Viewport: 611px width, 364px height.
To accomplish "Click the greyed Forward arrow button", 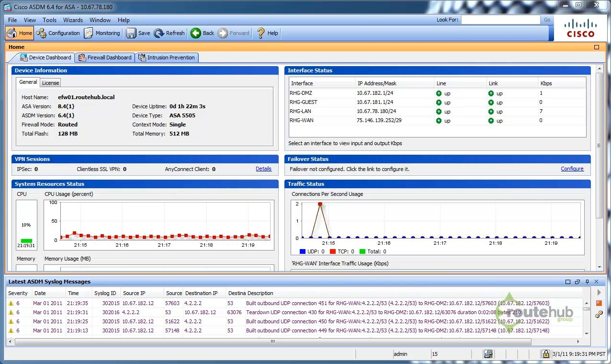I will coord(233,33).
